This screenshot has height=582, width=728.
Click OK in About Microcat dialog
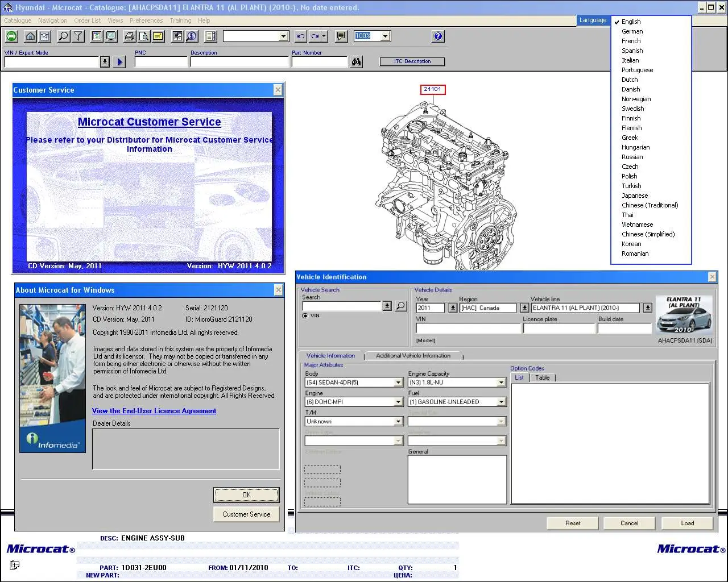(x=246, y=495)
